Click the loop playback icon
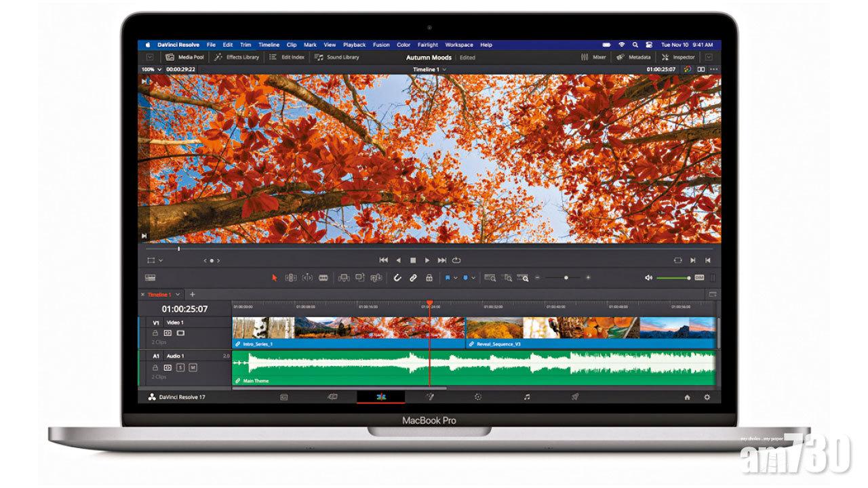The height and width of the screenshot is (488, 868). point(456,260)
